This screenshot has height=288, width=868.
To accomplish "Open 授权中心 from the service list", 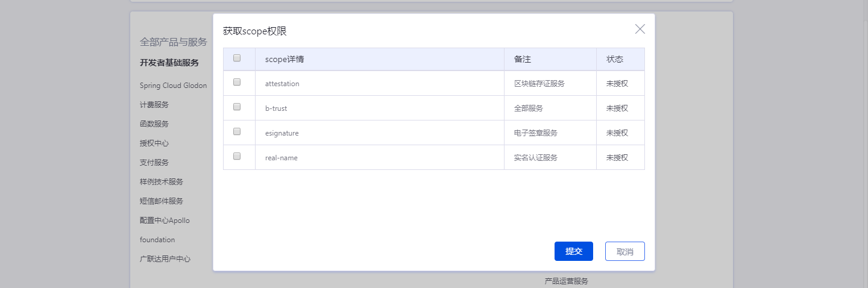I will point(154,143).
